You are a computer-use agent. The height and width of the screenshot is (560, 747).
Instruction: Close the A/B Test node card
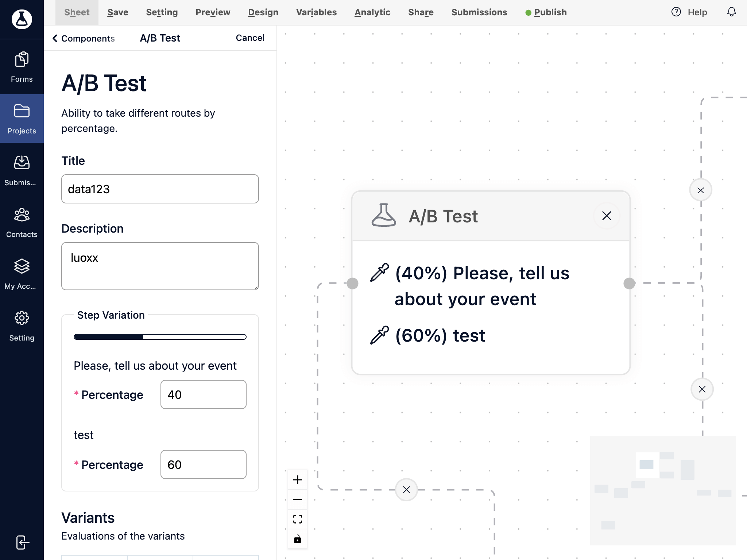pos(607,216)
